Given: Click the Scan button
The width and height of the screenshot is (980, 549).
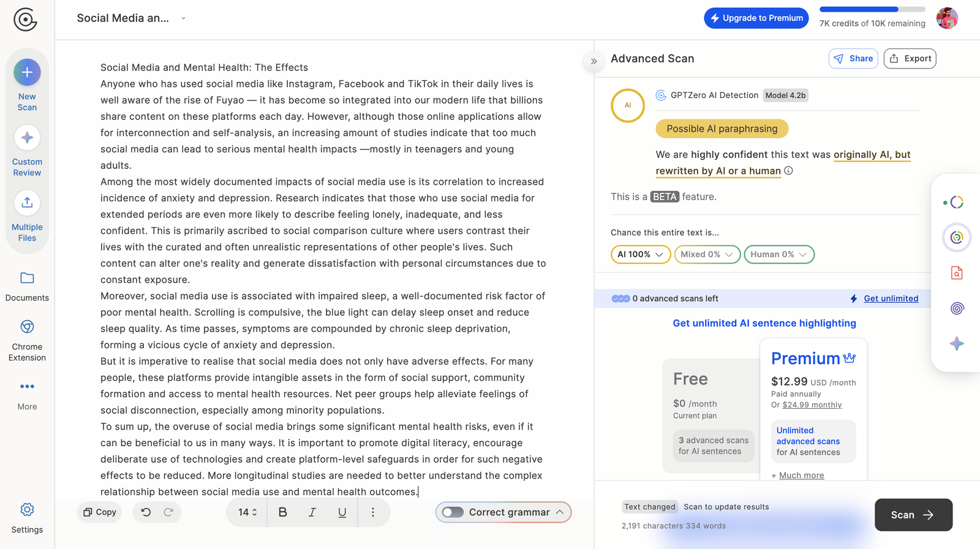Looking at the screenshot, I should coord(913,515).
